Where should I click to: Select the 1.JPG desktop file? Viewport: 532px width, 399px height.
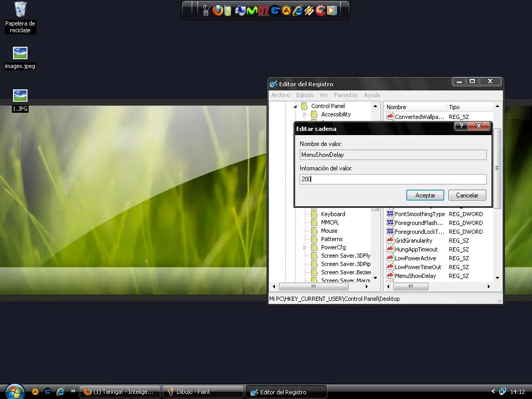pyautogui.click(x=20, y=100)
